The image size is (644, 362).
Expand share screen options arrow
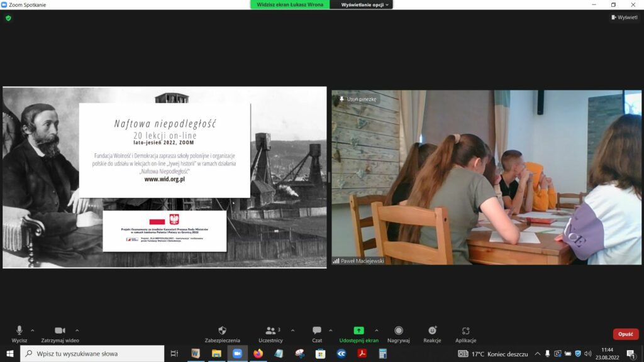[x=377, y=331]
